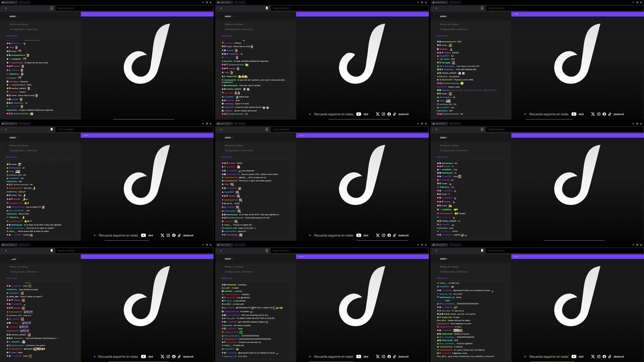Open the Instagram icon in the middle-left window

[x=168, y=235]
